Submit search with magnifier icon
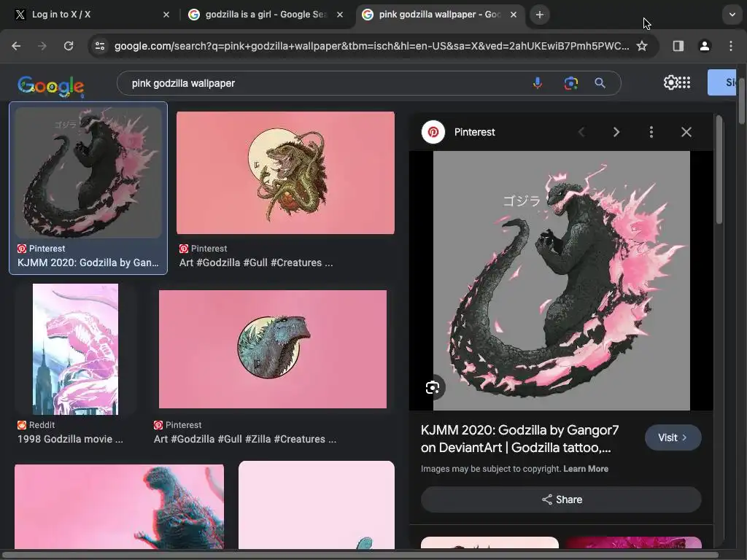The image size is (747, 560). point(600,83)
